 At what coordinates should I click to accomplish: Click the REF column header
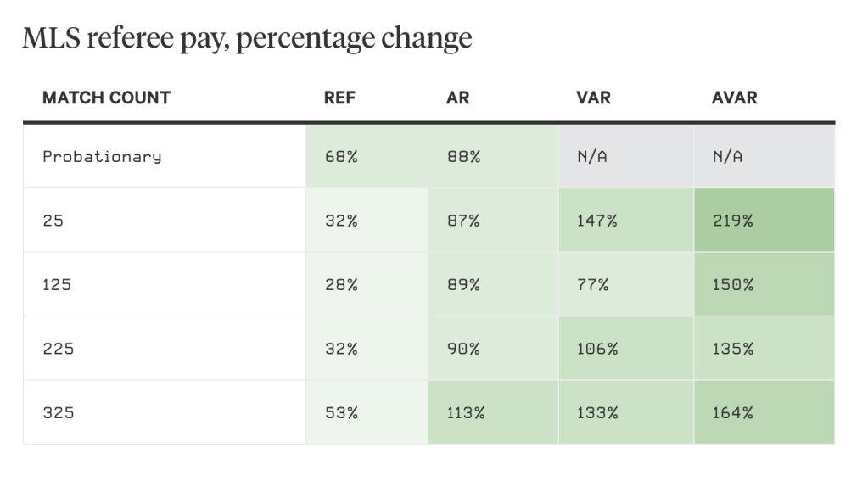339,98
